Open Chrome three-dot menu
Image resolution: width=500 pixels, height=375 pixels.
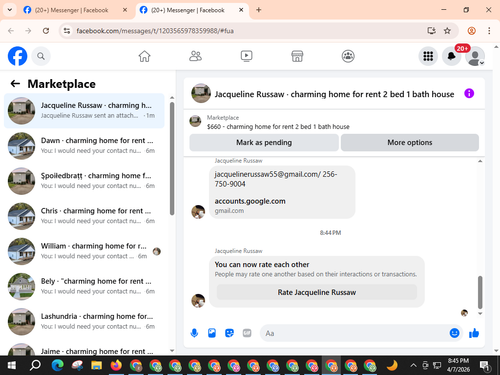coord(489,31)
